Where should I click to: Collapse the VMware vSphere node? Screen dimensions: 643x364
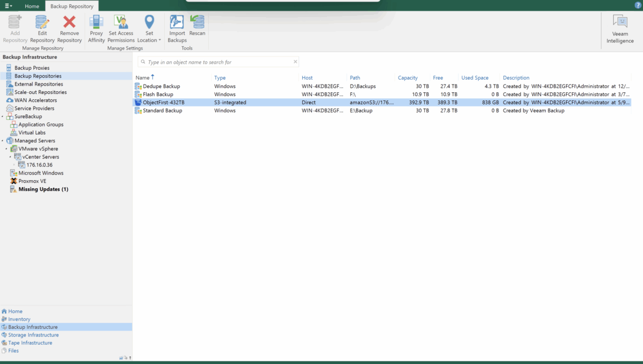6,149
